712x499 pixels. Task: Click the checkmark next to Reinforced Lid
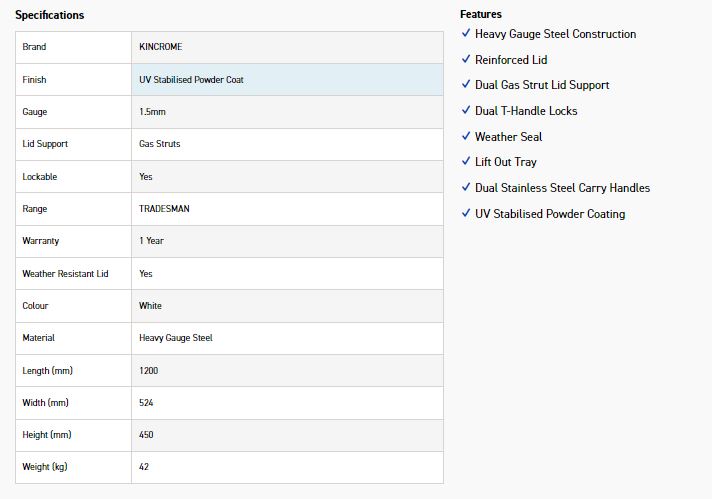466,59
